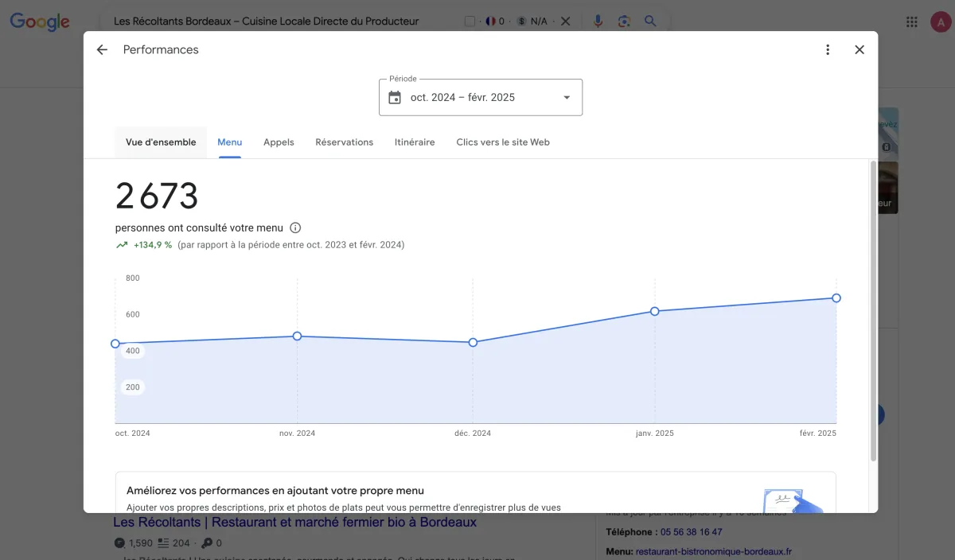955x560 pixels.
Task: Click the dollar N/A icon in search bar
Action: click(522, 21)
